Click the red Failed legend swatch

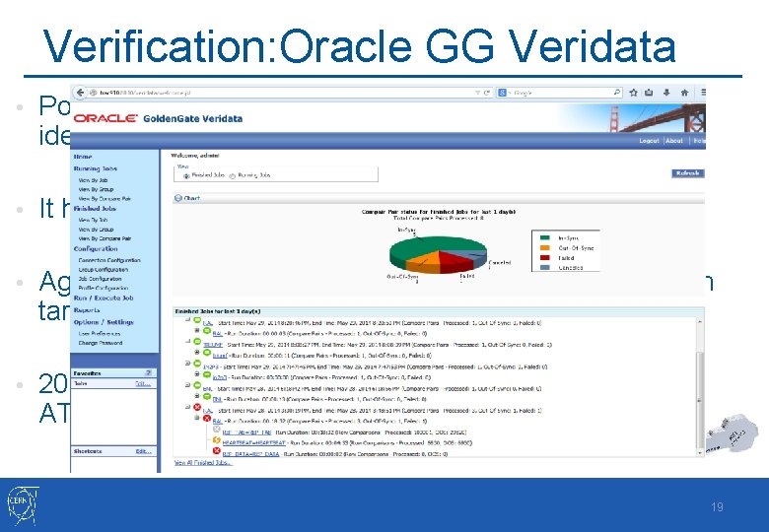pyautogui.click(x=545, y=258)
